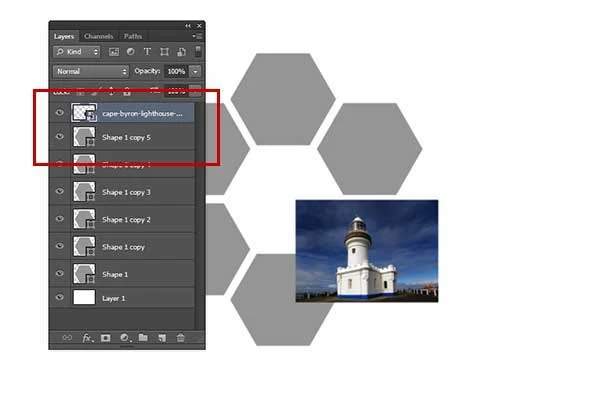Hide the Shape 1 copy 5 layer
This screenshot has width=600, height=399.
pos(60,137)
